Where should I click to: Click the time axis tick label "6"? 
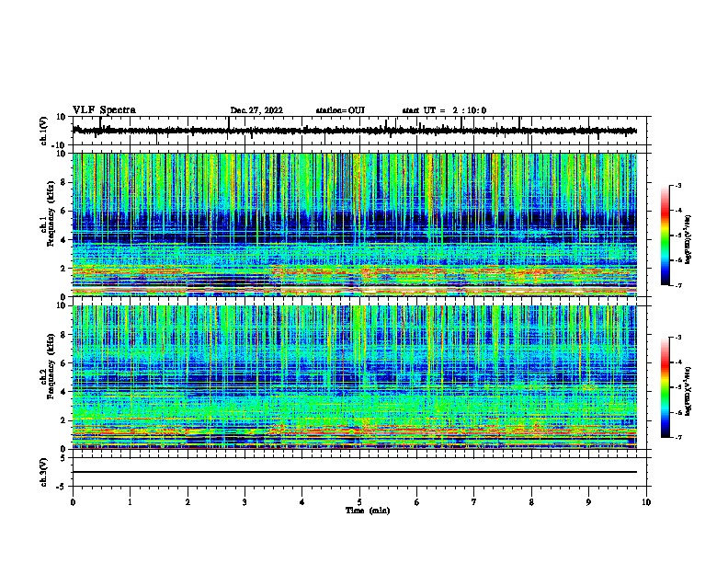(417, 502)
